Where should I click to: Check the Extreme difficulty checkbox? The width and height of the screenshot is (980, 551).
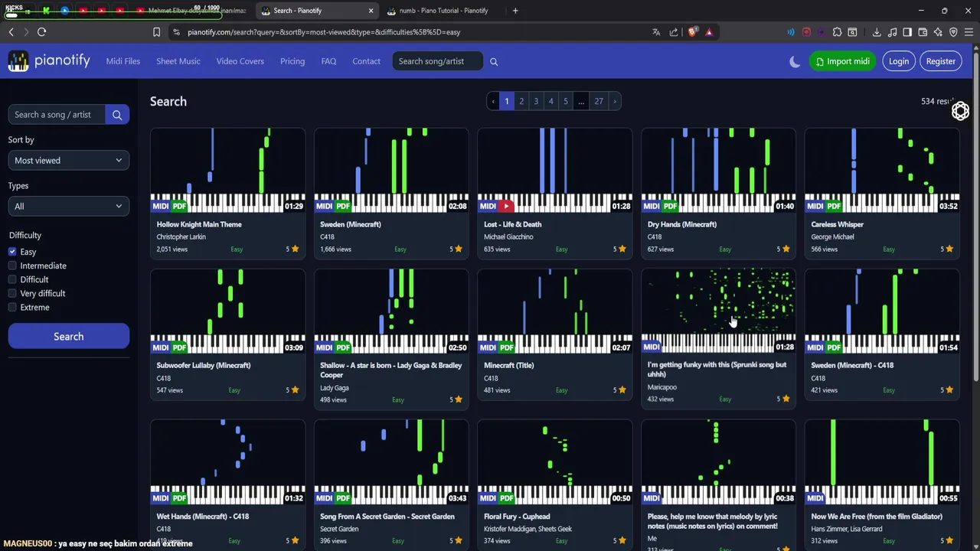coord(12,307)
